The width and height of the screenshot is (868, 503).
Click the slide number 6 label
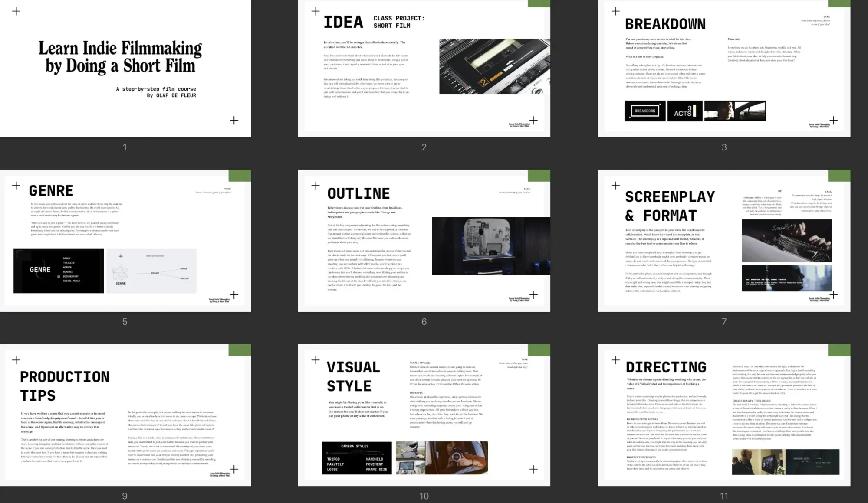tap(424, 322)
